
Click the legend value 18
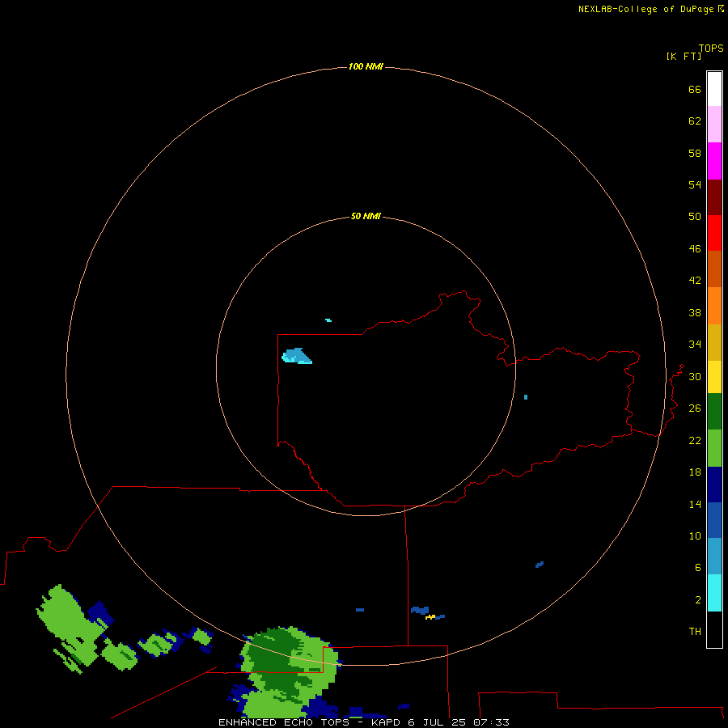pyautogui.click(x=695, y=472)
